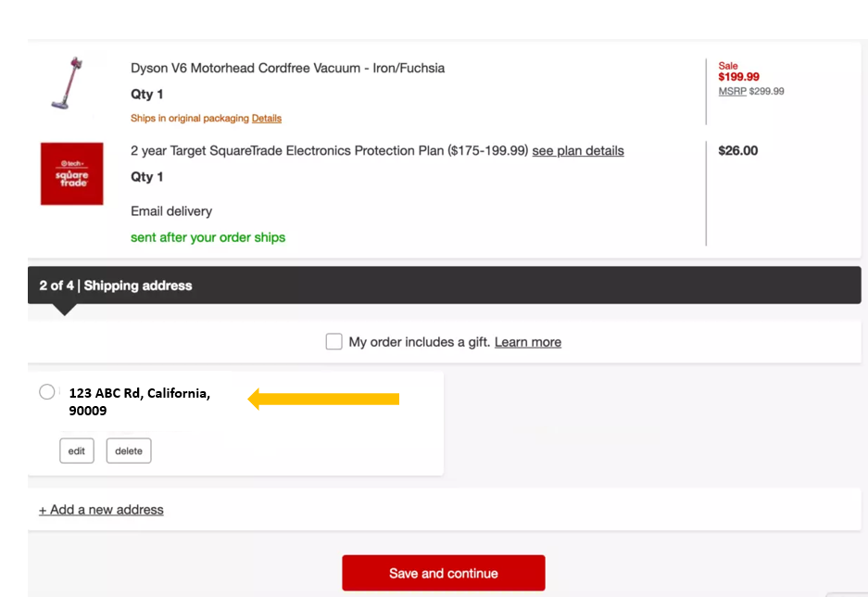This screenshot has width=868, height=597.
Task: Open Details link for original packaging
Action: (x=266, y=118)
